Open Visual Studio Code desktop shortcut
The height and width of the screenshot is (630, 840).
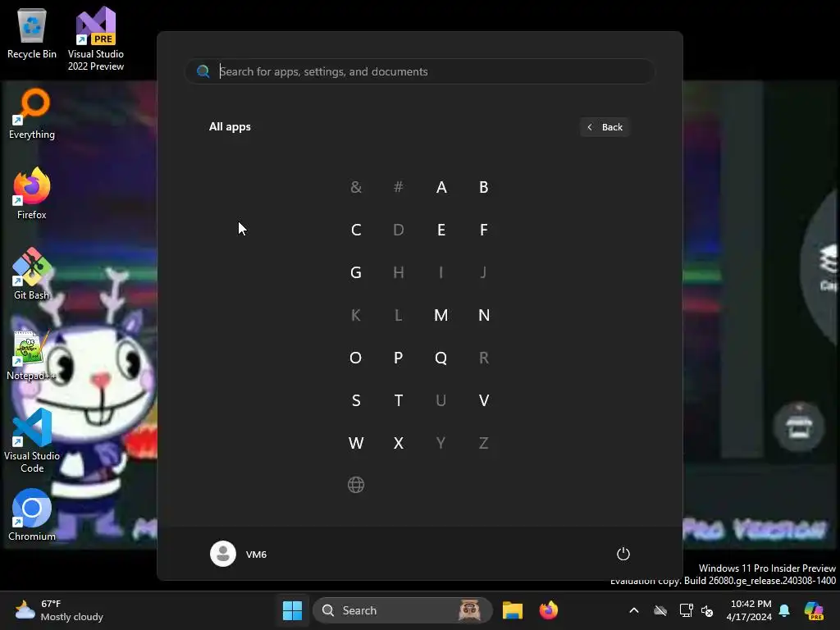click(32, 441)
